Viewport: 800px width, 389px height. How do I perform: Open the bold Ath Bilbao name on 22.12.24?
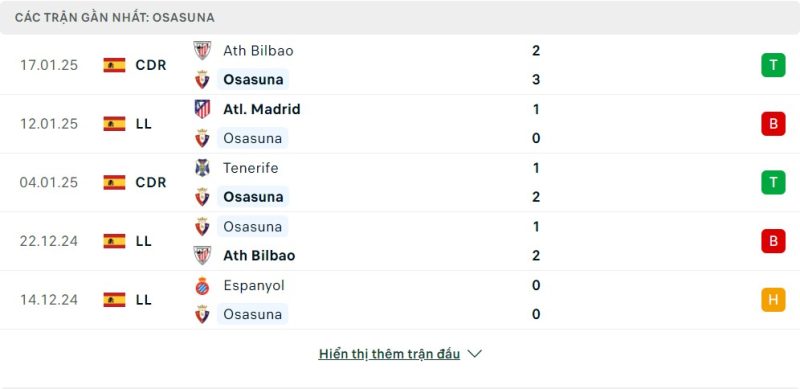(259, 255)
